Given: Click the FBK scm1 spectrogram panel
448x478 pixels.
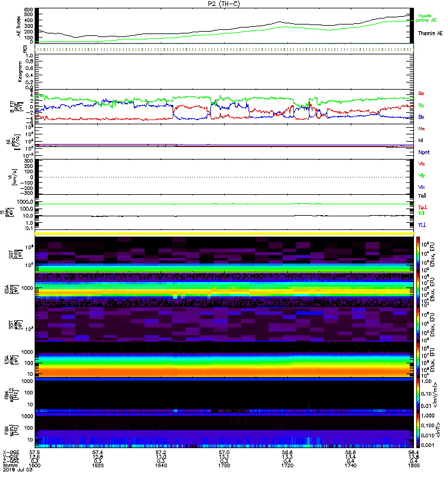Looking at the screenshot, I should 225,430.
